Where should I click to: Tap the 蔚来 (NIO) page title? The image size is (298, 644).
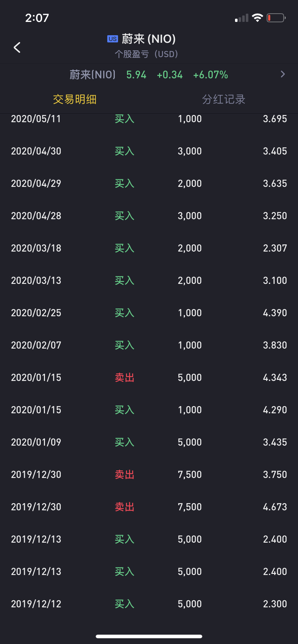coord(149,39)
